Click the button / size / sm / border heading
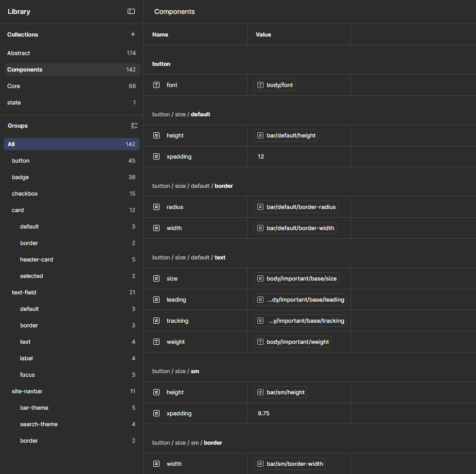Image resolution: width=476 pixels, height=474 pixels. [187, 443]
